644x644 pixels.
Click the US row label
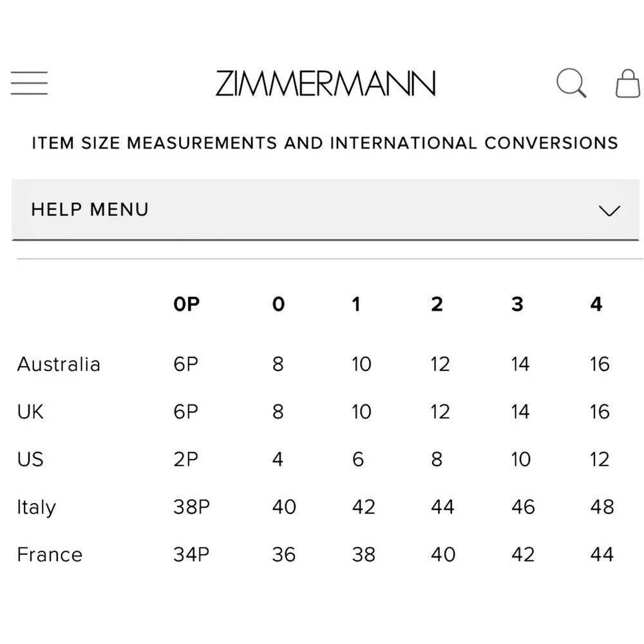(x=30, y=459)
